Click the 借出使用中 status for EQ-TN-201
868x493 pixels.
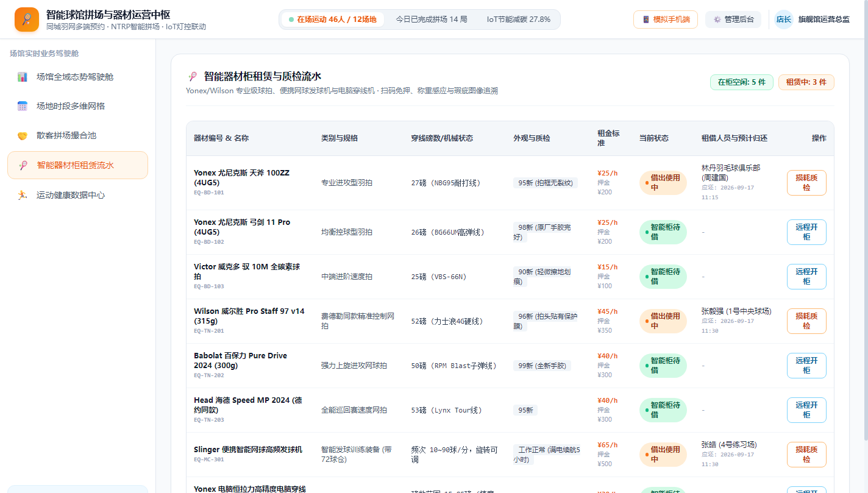[663, 321]
